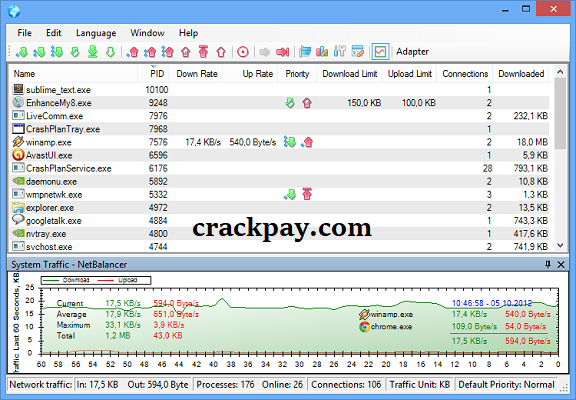The image size is (576, 400).
Task: Set low upload priority (first red arrow)
Action: coord(132,52)
